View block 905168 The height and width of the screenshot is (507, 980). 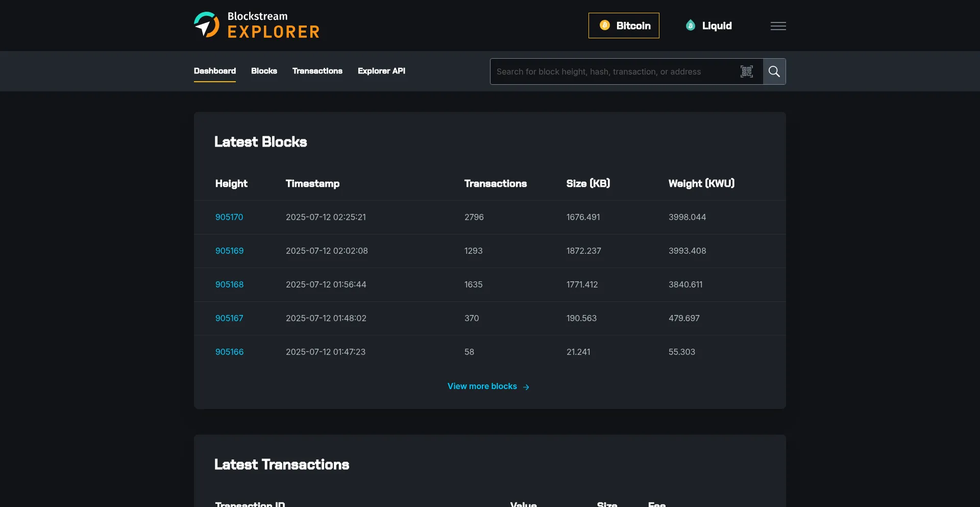pyautogui.click(x=229, y=284)
